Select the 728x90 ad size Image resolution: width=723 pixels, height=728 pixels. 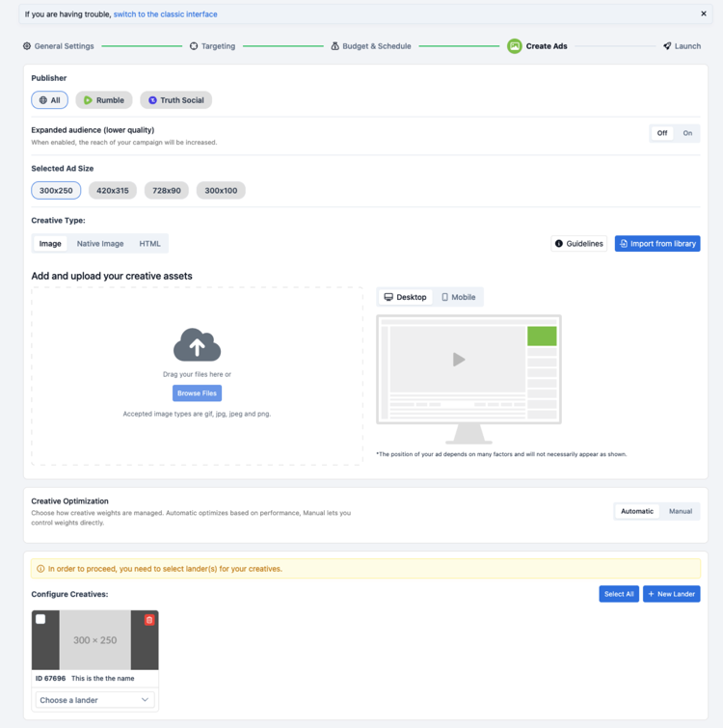(167, 190)
